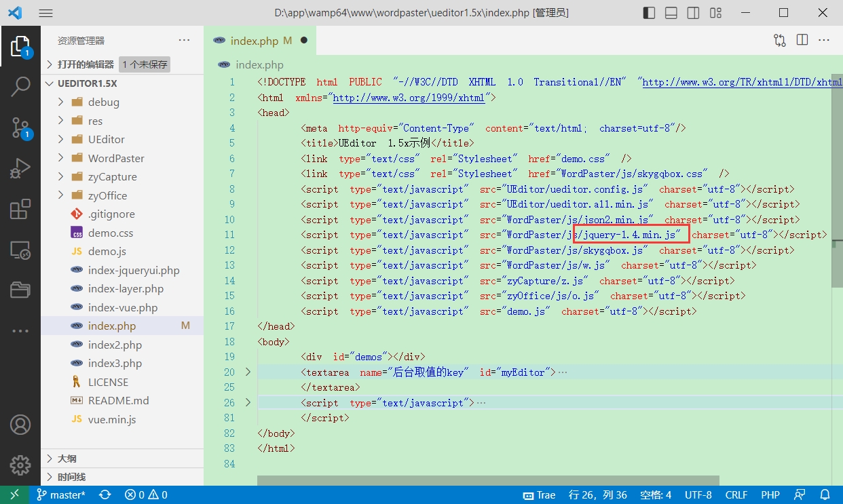Click split editor right icon
Viewport: 843px width, 504px height.
click(802, 40)
